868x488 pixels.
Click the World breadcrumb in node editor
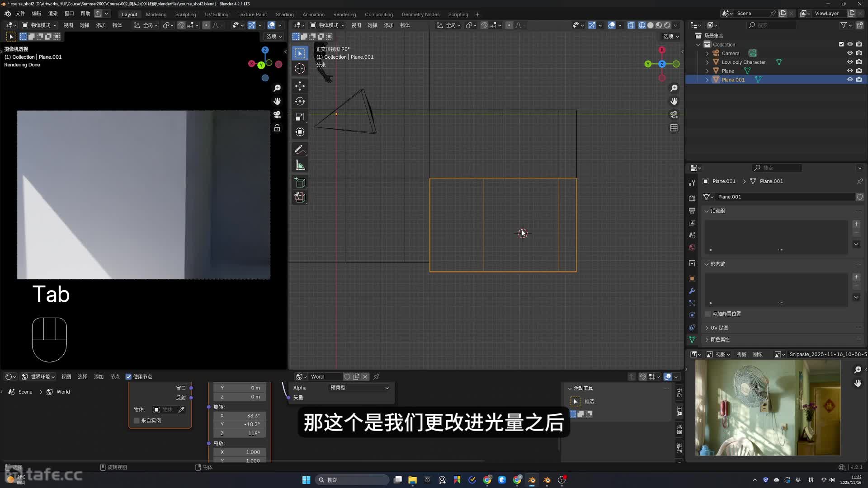pos(63,392)
